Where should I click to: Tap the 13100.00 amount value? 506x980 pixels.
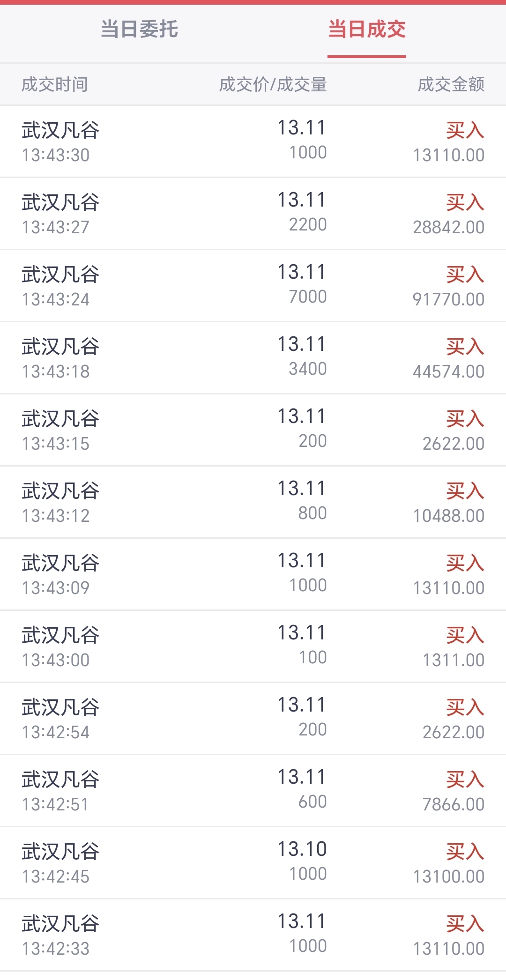[448, 876]
